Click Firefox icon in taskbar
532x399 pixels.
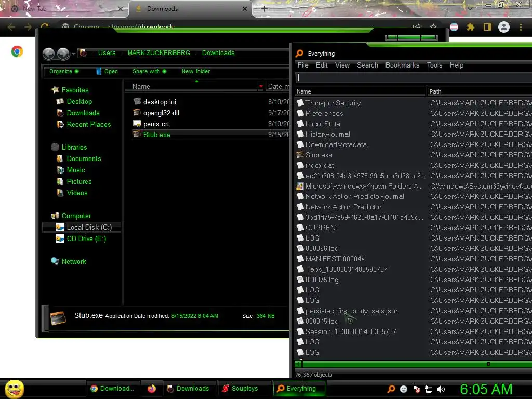(151, 389)
